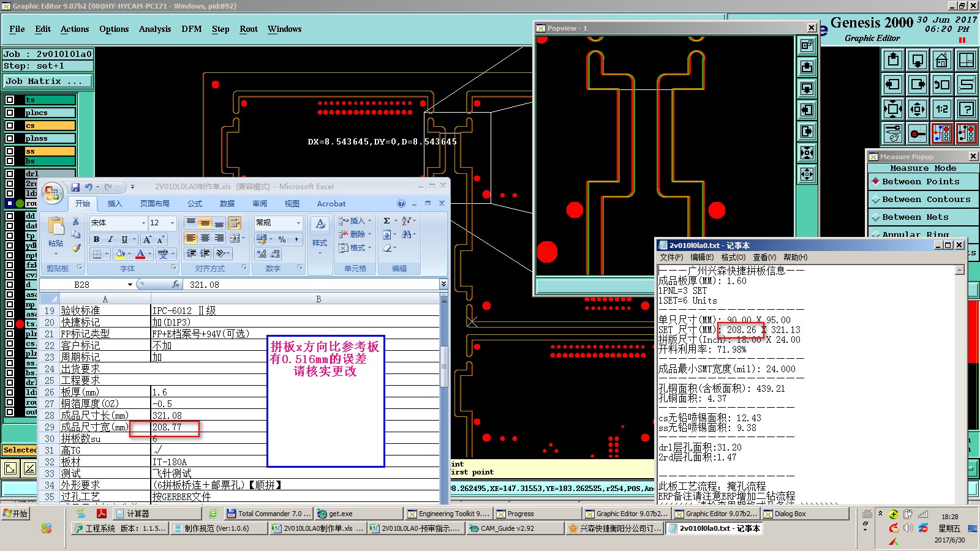Click the pan down icon in Genesis toolbar

918,60
